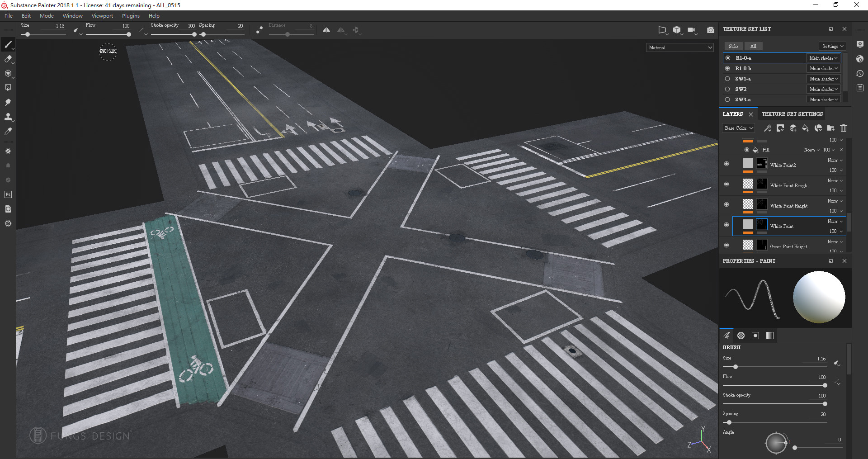The height and width of the screenshot is (459, 868).
Task: Open the Main shader dropdown for R1-0-a
Action: (824, 58)
